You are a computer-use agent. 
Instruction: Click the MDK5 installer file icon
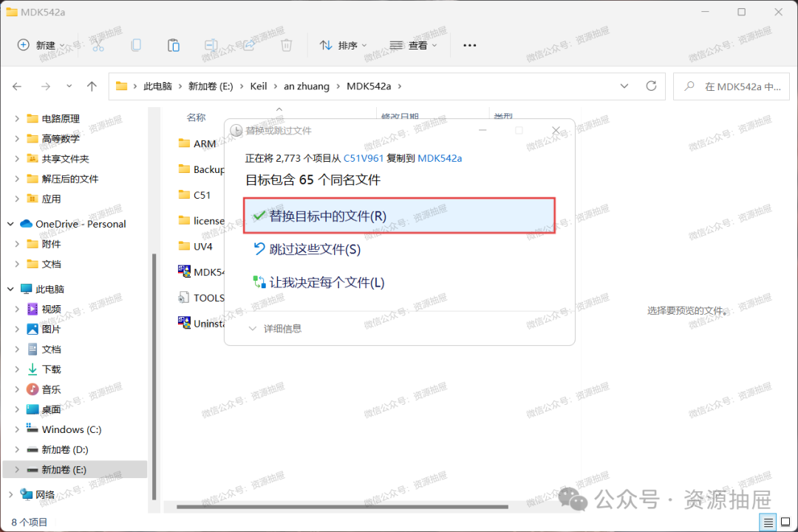[x=184, y=271]
